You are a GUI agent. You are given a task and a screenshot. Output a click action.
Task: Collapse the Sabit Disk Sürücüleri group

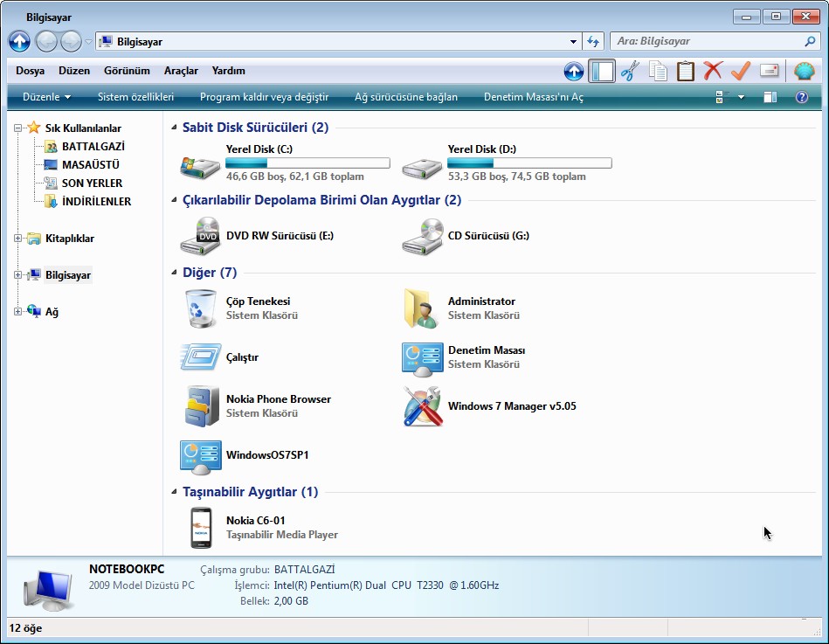(x=174, y=128)
